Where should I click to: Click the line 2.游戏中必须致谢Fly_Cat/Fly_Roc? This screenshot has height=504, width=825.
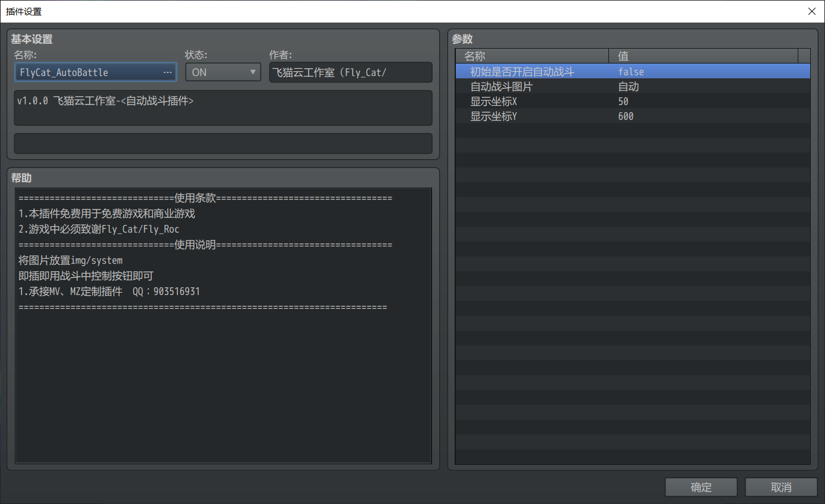click(x=99, y=229)
